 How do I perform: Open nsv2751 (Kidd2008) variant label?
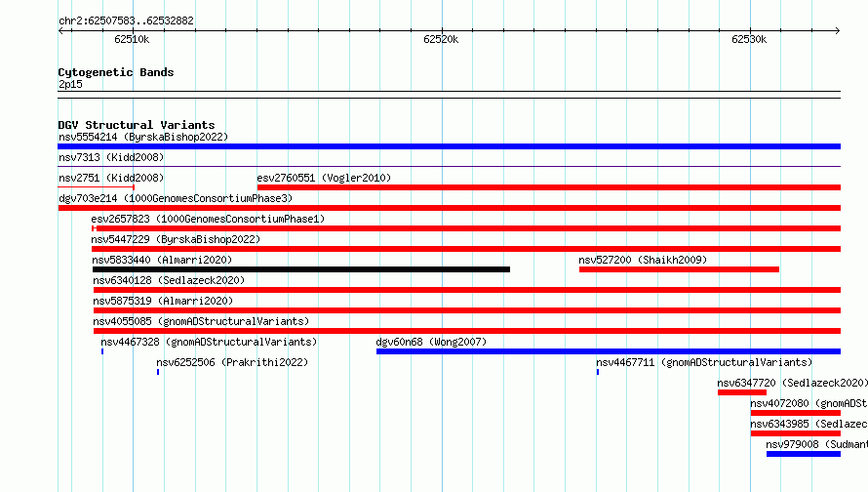[x=111, y=178]
